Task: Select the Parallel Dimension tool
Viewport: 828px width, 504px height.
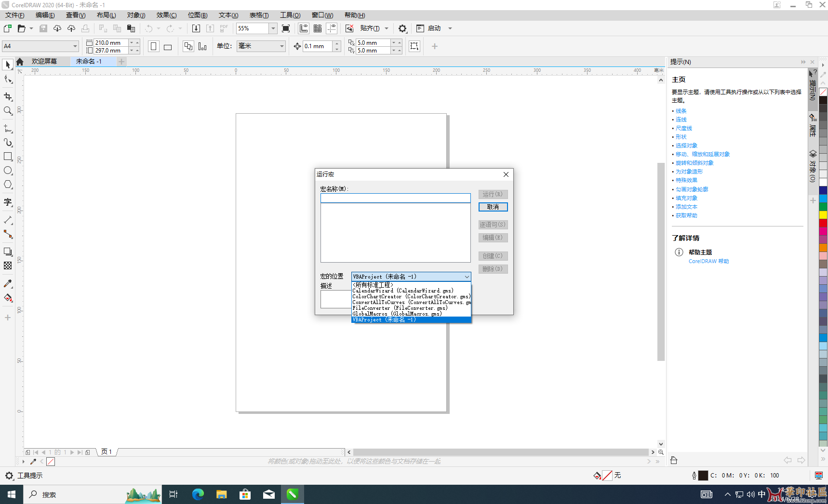Action: click(x=8, y=220)
